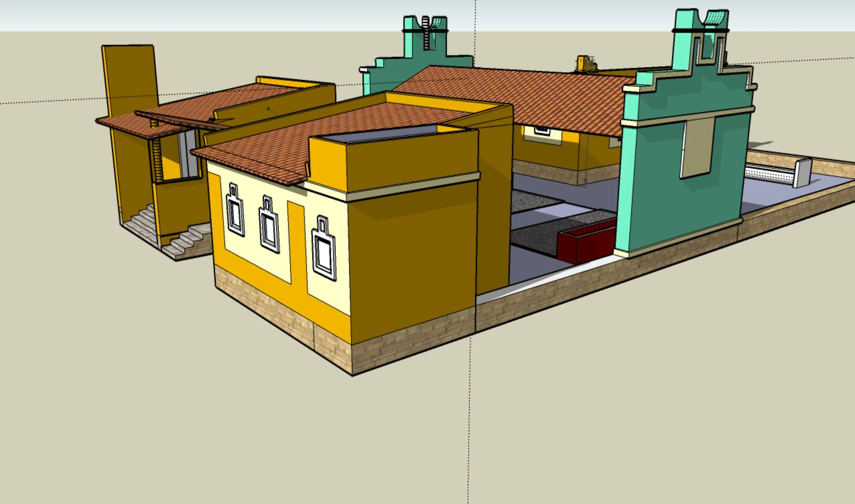Click the dark red box in courtyard
The width and height of the screenshot is (855, 504).
pyautogui.click(x=587, y=242)
